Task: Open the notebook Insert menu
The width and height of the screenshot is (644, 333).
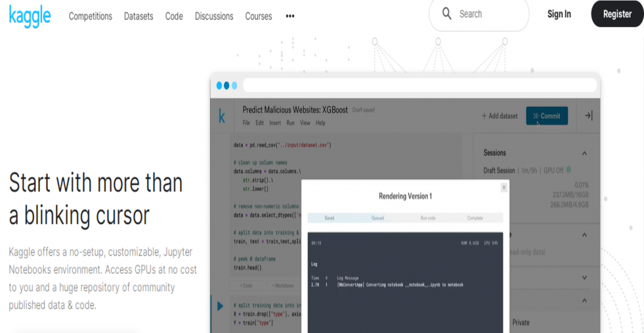Action: [275, 123]
